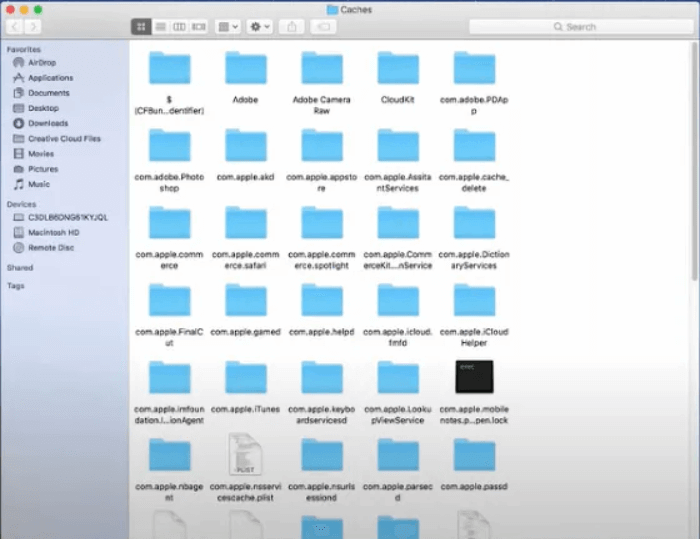Image resolution: width=700 pixels, height=539 pixels.
Task: Click the Tags section header
Action: pyautogui.click(x=16, y=286)
